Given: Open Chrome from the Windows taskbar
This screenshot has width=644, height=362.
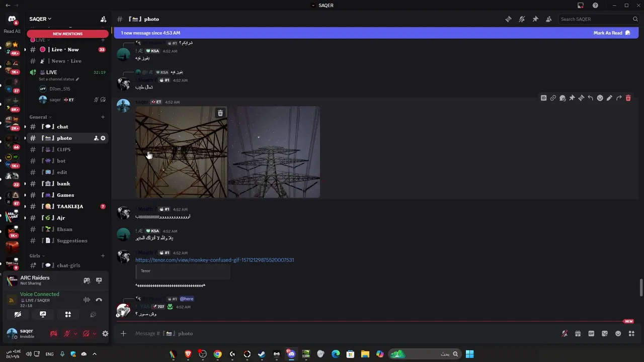Looking at the screenshot, I should pyautogui.click(x=217, y=354).
